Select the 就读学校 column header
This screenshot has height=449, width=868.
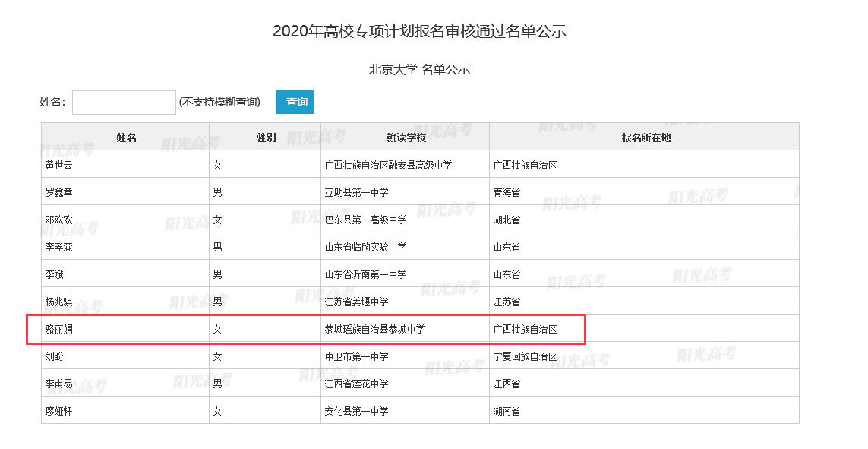406,138
